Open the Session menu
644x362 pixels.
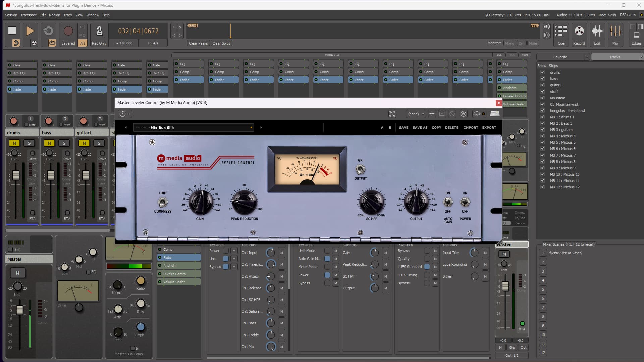click(11, 15)
